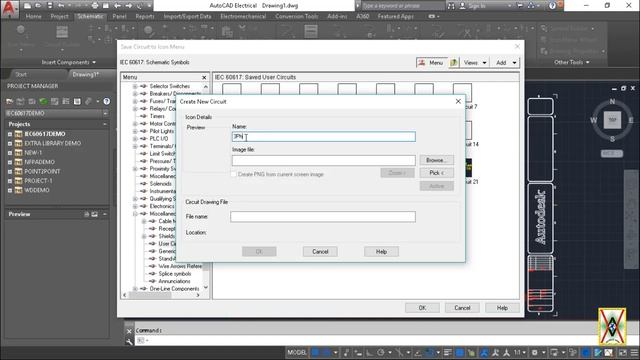Expand the NFPADEMO project
Screen dimensions: 640x360
click(x=10, y=162)
